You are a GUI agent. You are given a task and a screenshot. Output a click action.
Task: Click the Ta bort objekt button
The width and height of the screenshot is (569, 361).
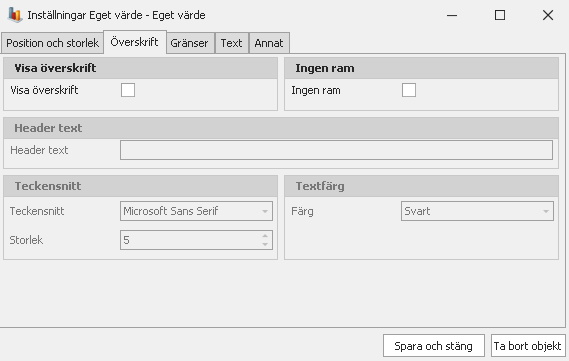(x=528, y=346)
